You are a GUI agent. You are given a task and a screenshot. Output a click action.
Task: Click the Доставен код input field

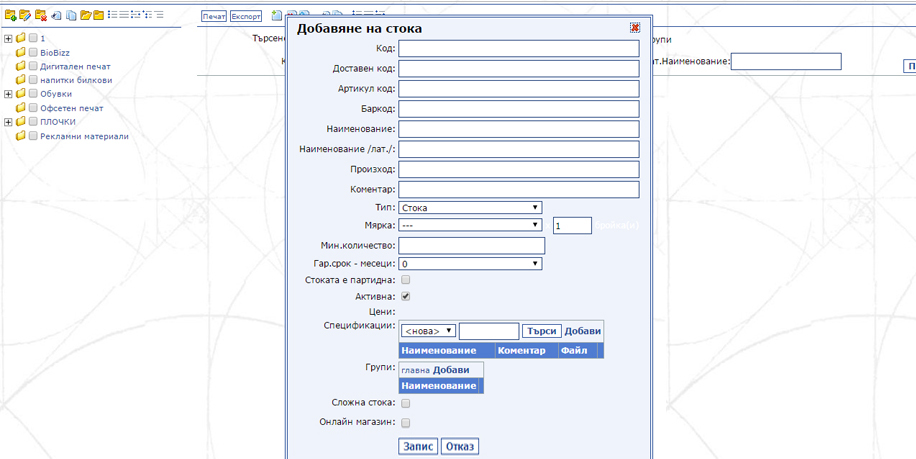pyautogui.click(x=519, y=69)
